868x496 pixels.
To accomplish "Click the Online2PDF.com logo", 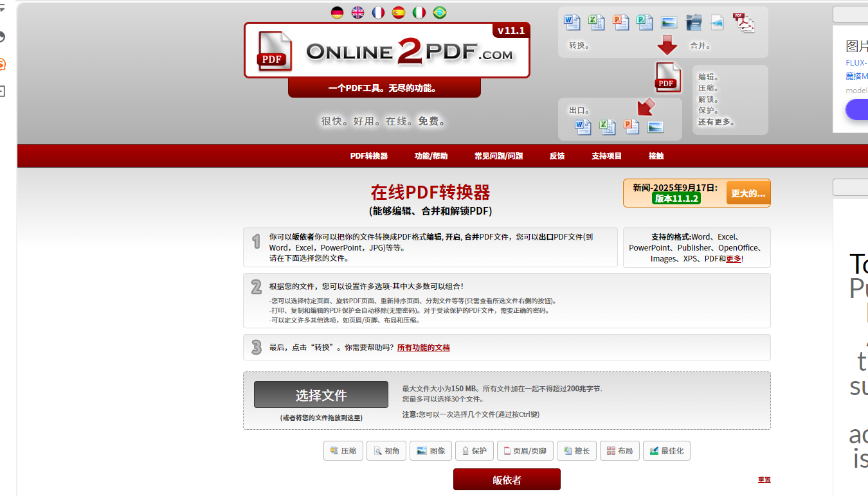I will 386,51.
